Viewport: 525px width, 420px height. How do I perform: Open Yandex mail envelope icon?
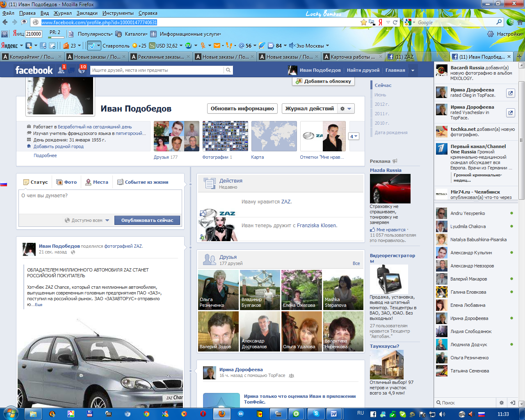pyautogui.click(x=217, y=46)
